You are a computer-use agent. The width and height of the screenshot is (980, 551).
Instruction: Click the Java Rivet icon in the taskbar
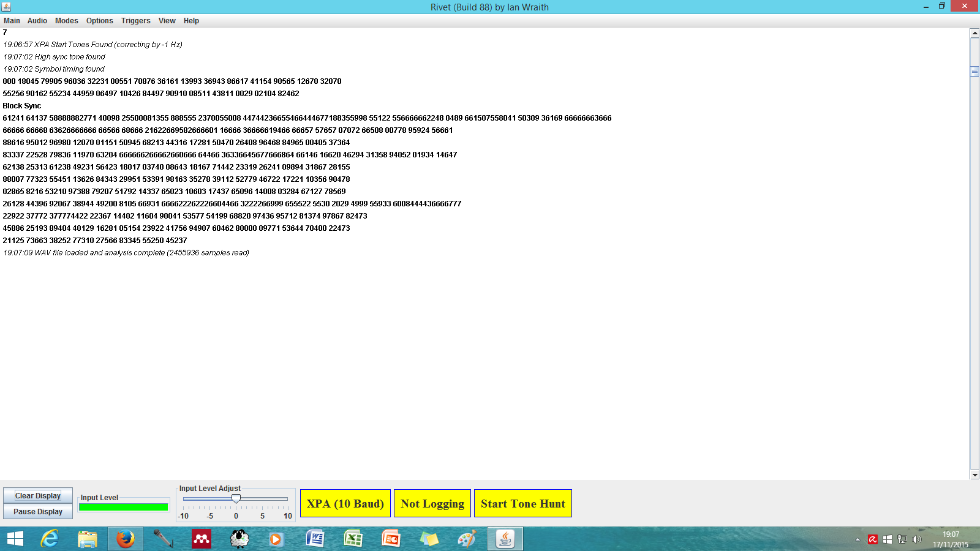click(x=505, y=539)
